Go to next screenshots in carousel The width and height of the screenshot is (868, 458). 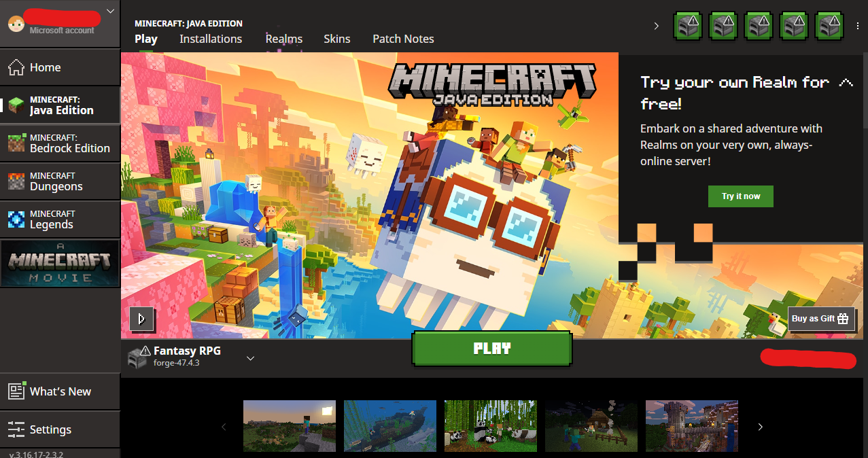pos(760,427)
